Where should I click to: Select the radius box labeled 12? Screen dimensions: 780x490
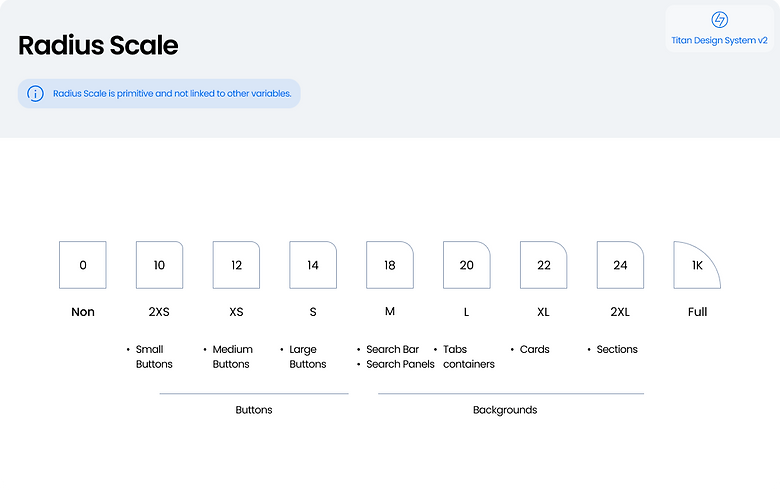(x=236, y=265)
